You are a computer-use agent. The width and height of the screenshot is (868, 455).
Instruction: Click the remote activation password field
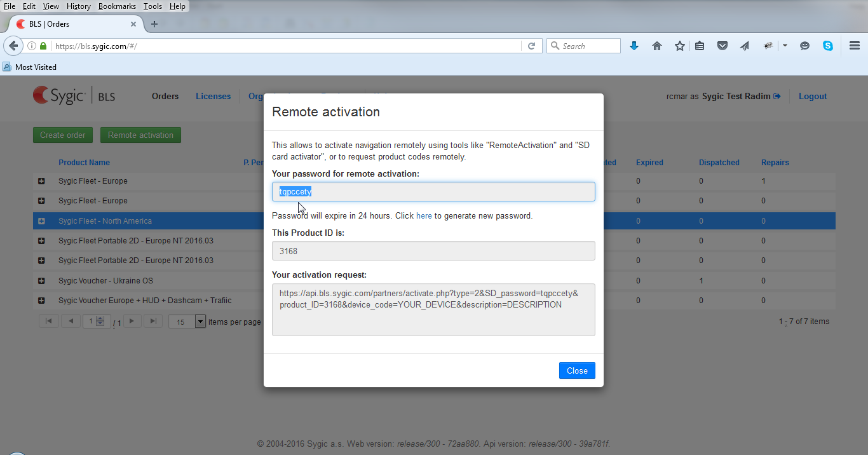tap(433, 191)
